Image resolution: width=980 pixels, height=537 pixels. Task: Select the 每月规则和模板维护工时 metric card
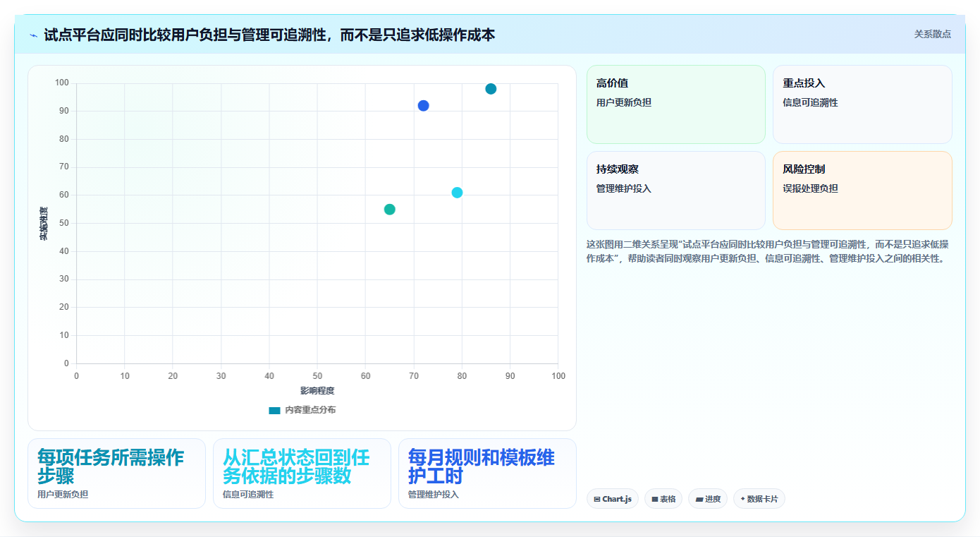(487, 473)
